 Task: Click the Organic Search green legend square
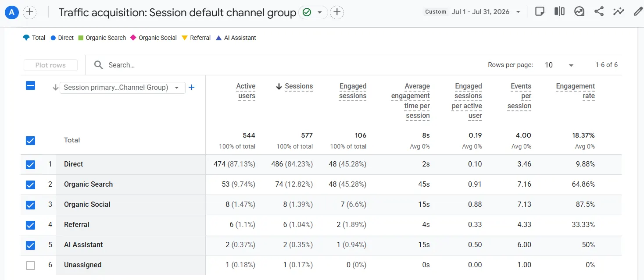point(81,38)
